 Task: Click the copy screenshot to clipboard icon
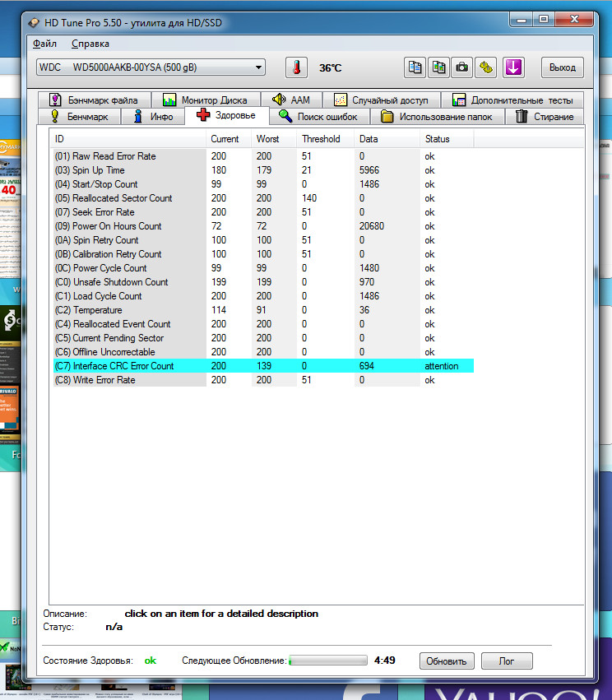tap(438, 67)
